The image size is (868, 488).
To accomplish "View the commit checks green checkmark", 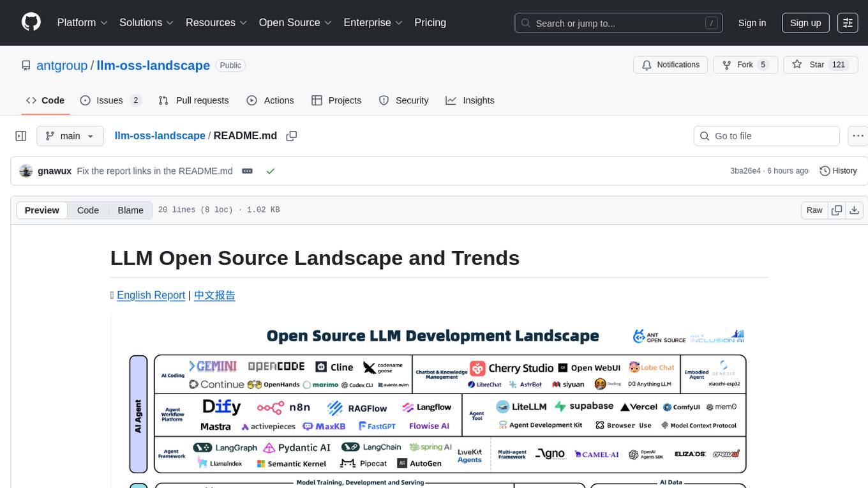I will pyautogui.click(x=271, y=171).
